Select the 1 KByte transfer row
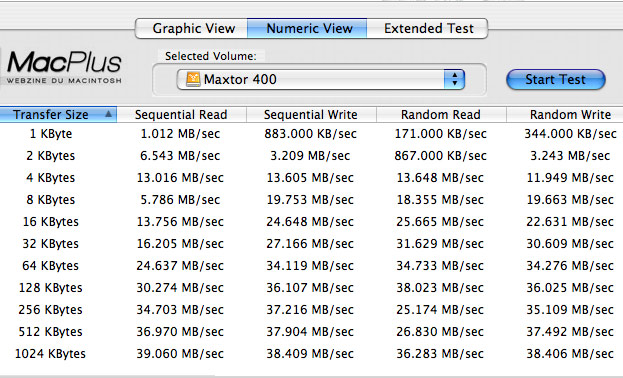The height and width of the screenshot is (378, 623). click(x=312, y=134)
